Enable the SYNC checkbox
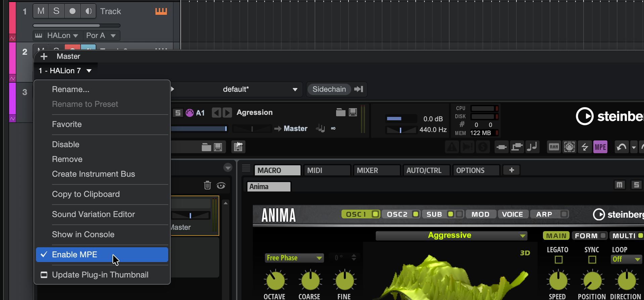 click(592, 260)
